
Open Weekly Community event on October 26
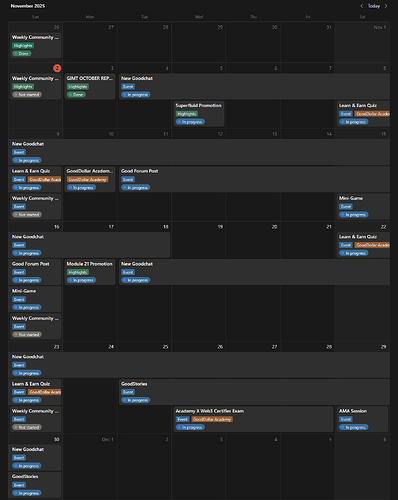pyautogui.click(x=35, y=45)
